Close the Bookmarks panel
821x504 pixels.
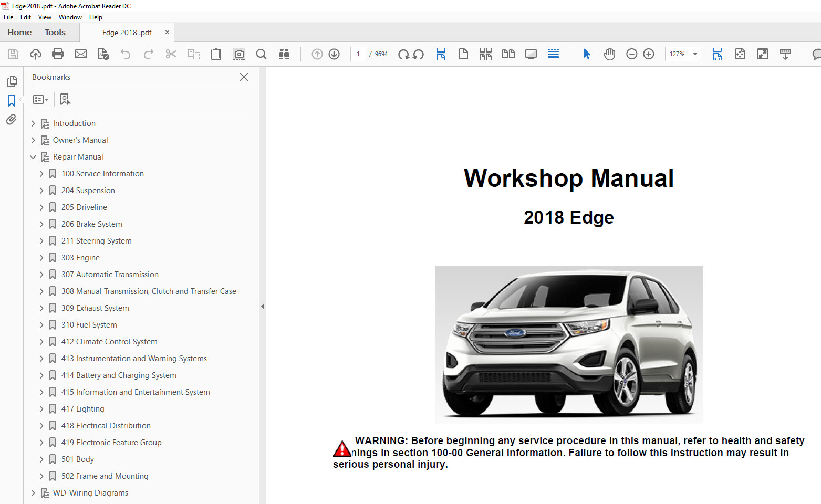[244, 77]
